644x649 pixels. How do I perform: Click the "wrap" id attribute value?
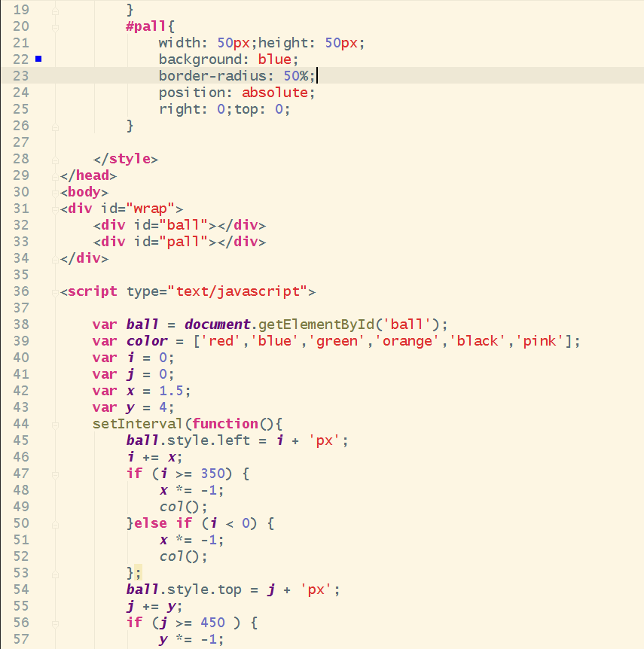[151, 209]
